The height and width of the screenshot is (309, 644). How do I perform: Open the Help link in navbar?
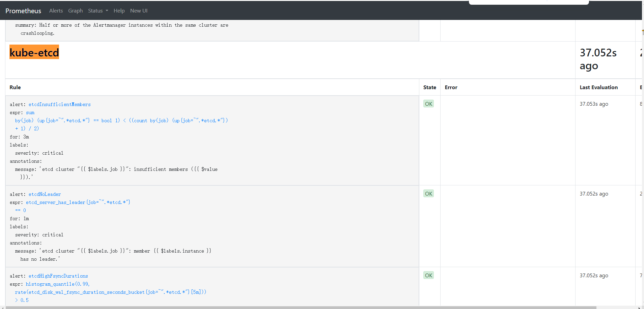[x=119, y=11]
